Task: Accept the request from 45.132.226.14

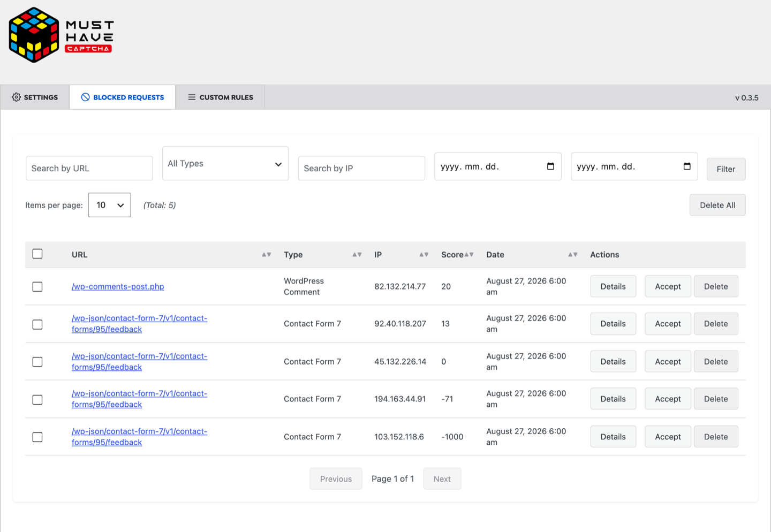Action: tap(668, 361)
